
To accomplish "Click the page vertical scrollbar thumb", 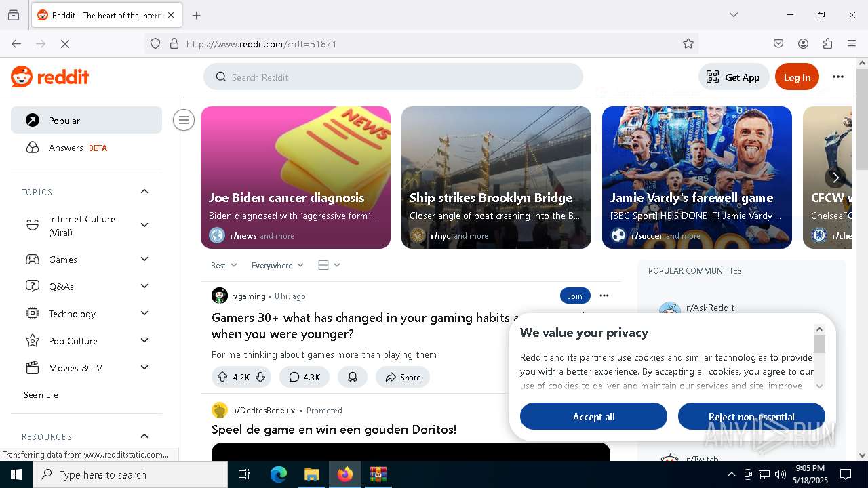I will point(862,120).
